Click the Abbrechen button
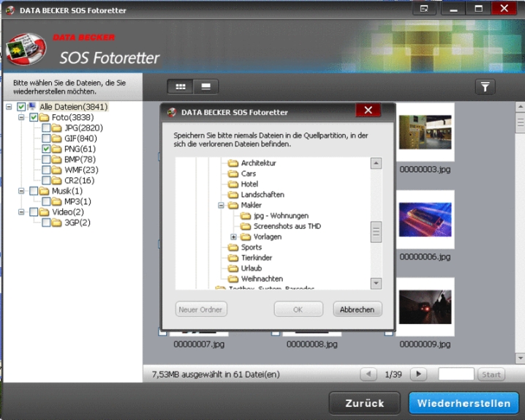The image size is (525, 420). point(358,310)
